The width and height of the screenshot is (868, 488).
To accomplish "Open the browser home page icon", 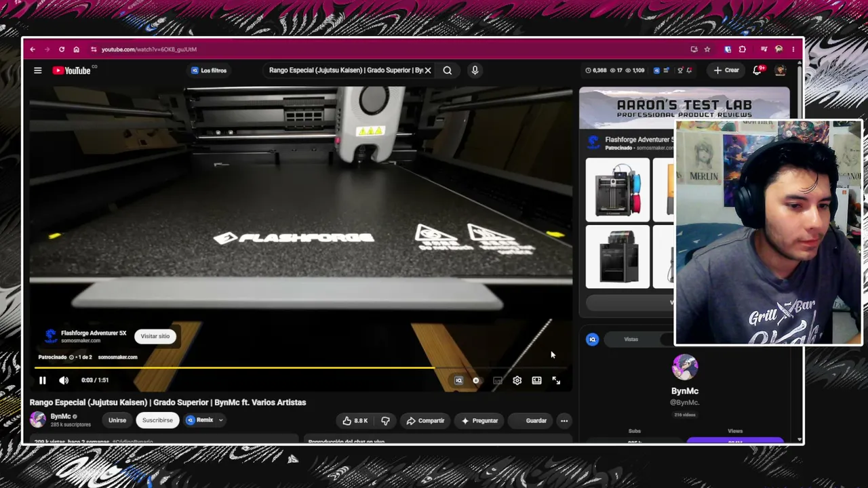I will pyautogui.click(x=76, y=49).
